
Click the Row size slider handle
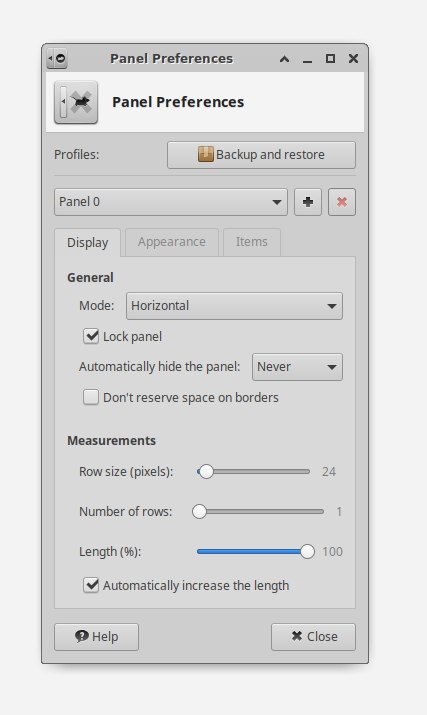coord(206,471)
